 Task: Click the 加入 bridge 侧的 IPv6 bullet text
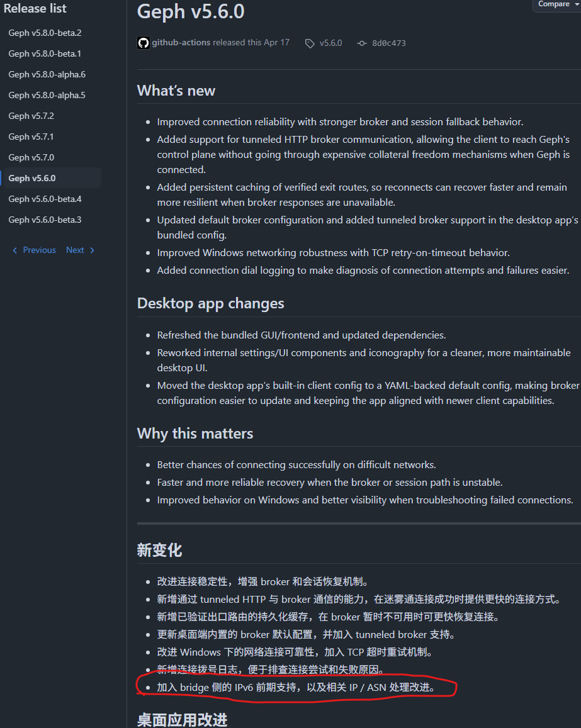tap(297, 687)
